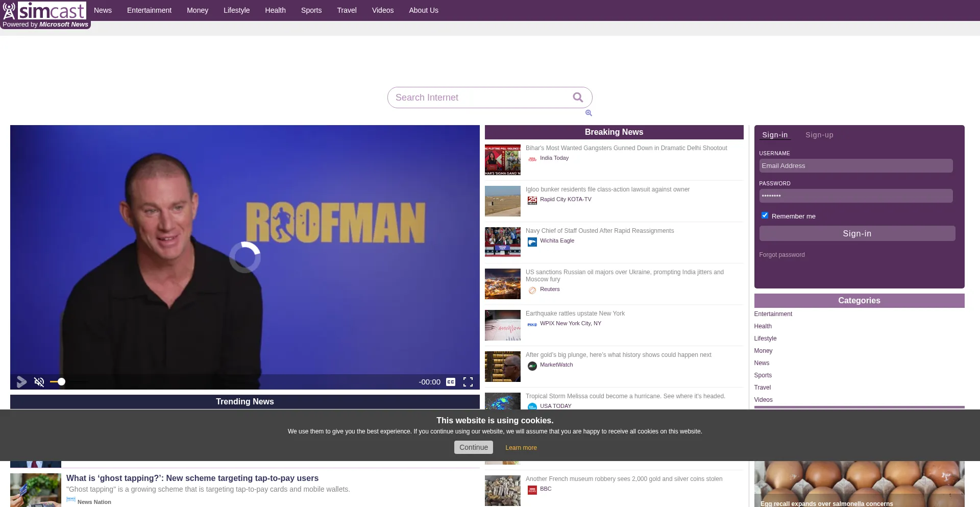Open the Learn more cookies link
The image size is (980, 507).
coord(521,448)
